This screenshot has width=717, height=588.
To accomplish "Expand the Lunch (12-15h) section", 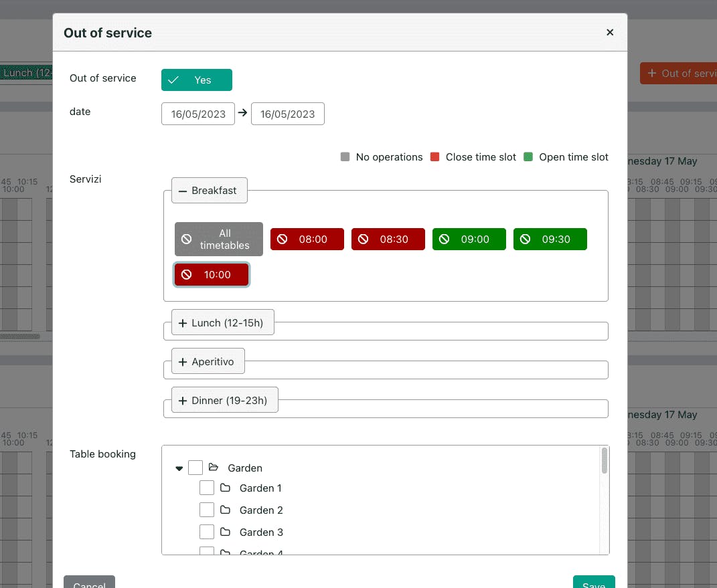I will click(x=223, y=322).
